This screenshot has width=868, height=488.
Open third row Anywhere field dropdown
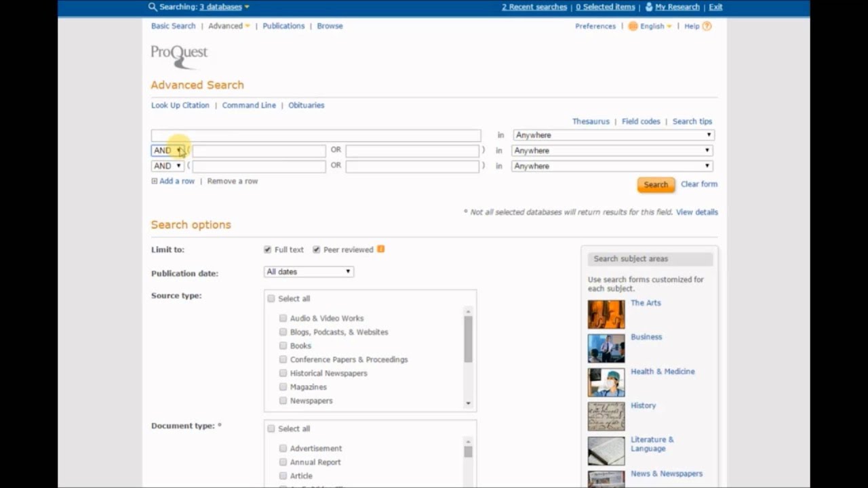[x=612, y=166]
